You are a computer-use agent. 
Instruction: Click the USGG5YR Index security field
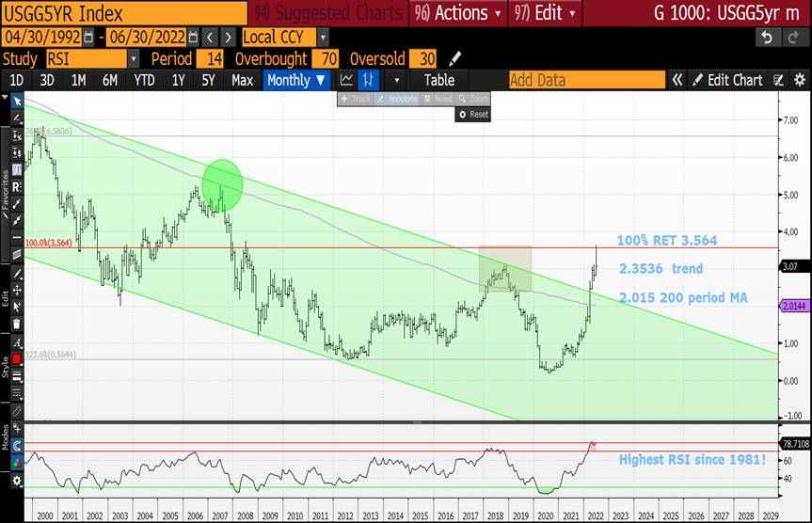124,13
